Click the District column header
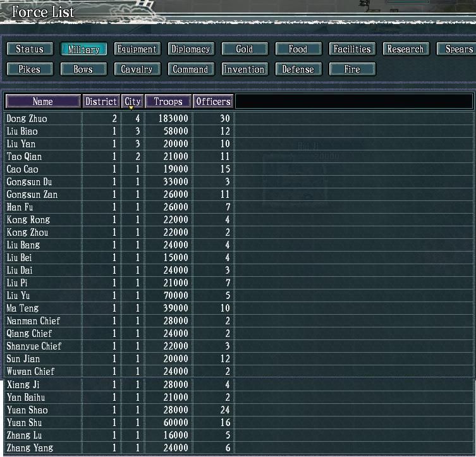This screenshot has height=457, width=476. [101, 101]
